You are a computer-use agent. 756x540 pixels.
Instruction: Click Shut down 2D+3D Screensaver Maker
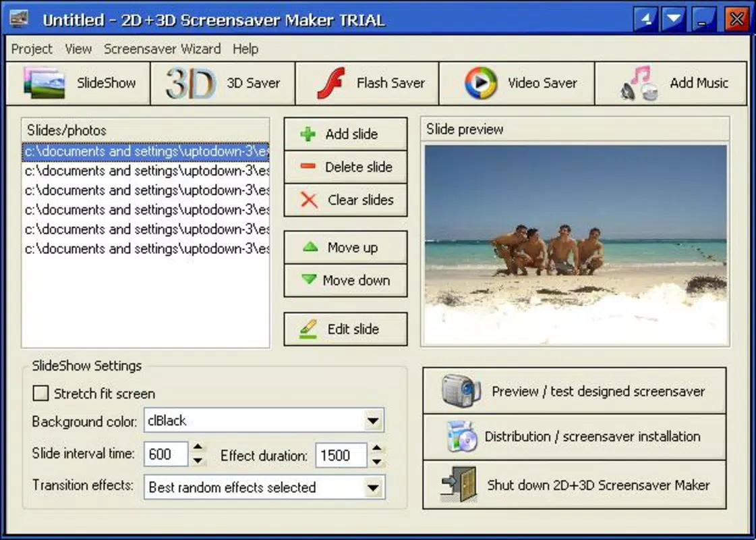click(574, 485)
